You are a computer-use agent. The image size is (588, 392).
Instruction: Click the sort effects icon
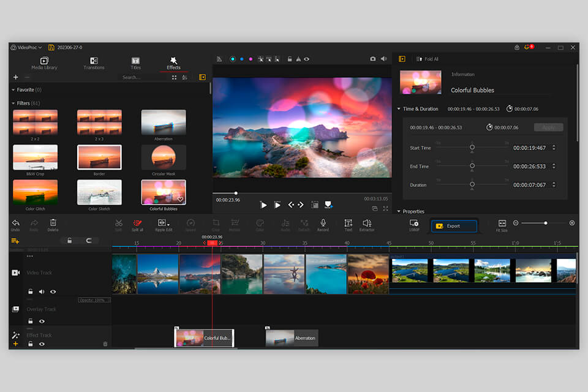[x=184, y=77]
